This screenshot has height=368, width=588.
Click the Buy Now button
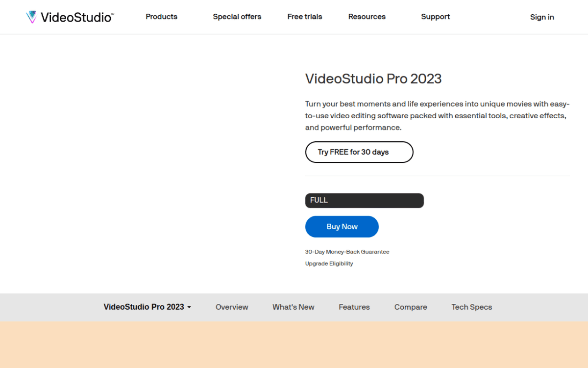click(x=342, y=226)
